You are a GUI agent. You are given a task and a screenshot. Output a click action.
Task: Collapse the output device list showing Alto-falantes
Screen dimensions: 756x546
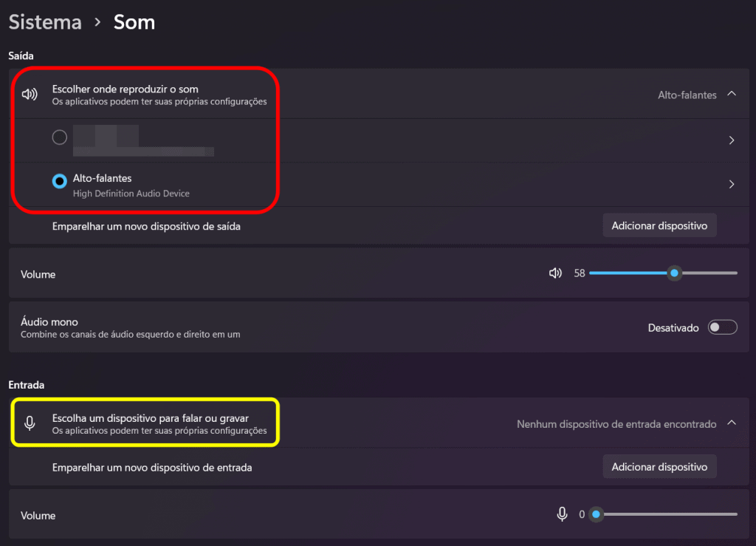coord(732,94)
